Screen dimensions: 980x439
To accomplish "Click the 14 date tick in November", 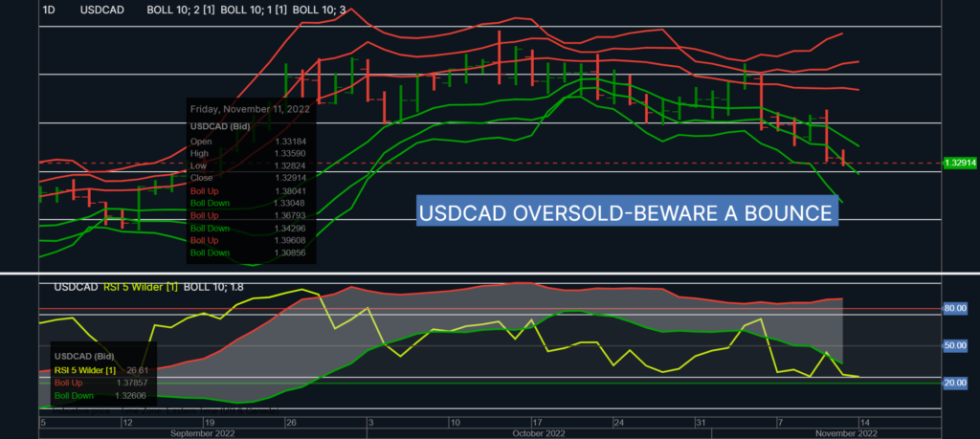I will 864,421.
